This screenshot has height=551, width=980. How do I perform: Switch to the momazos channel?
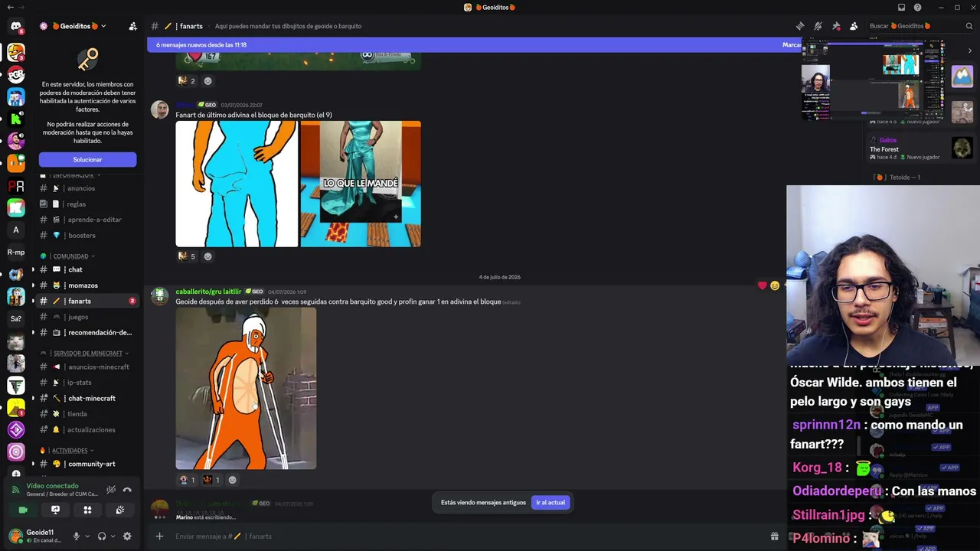(x=88, y=285)
